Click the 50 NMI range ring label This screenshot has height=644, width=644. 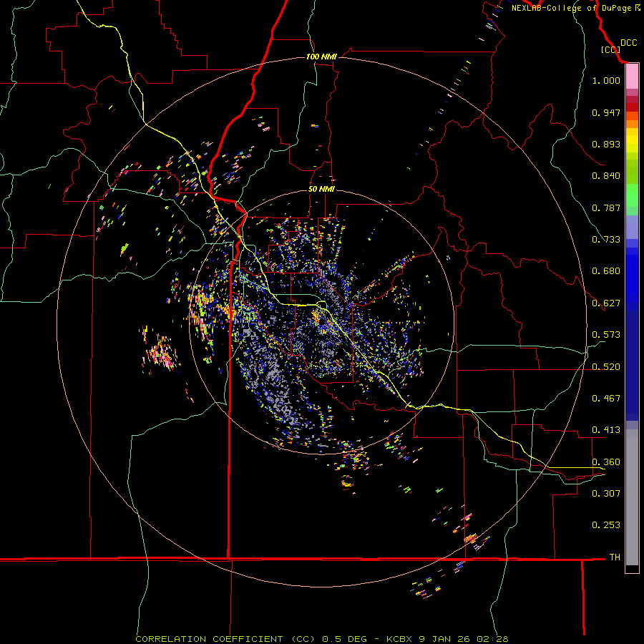click(321, 189)
